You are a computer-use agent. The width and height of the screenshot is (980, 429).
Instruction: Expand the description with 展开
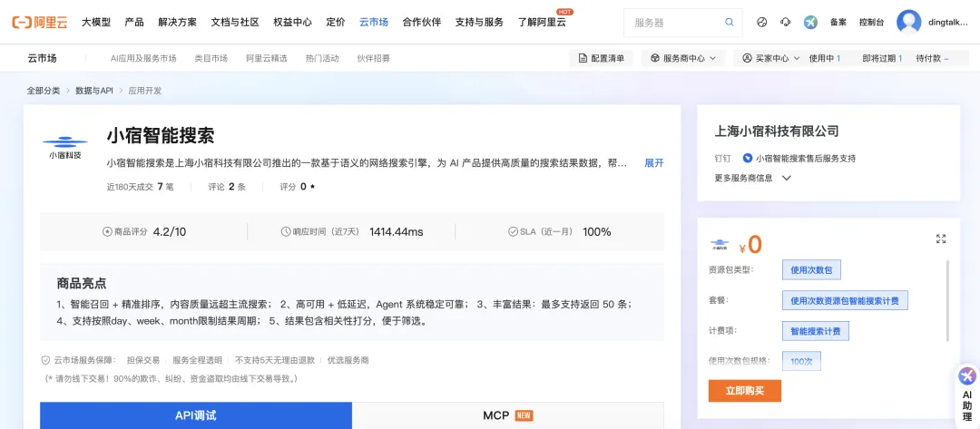tap(653, 163)
